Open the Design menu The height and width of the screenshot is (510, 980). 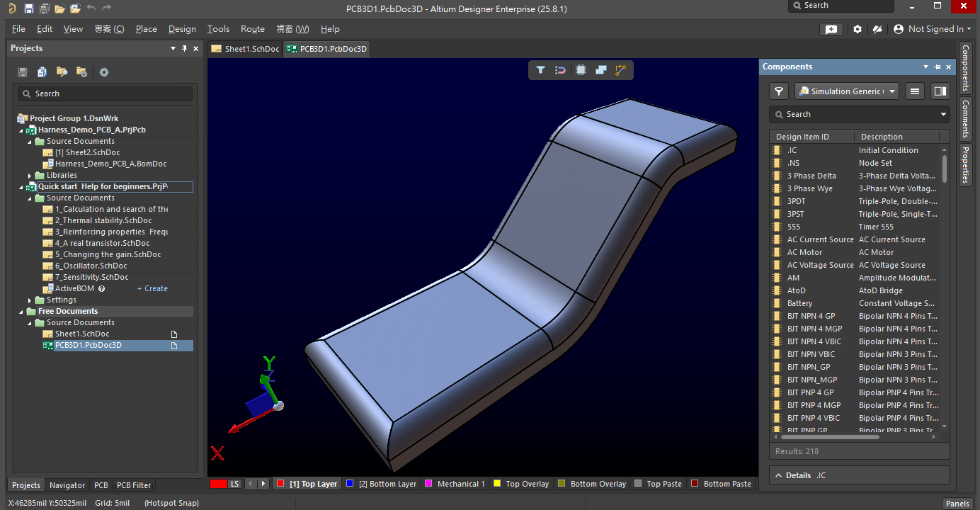click(x=182, y=29)
